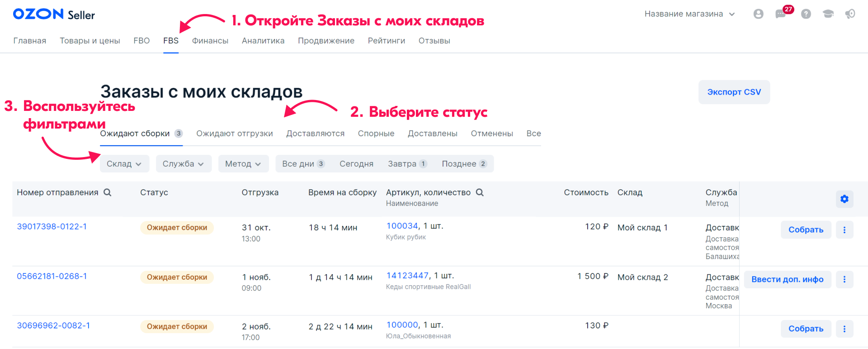Open the store name dropdown
Image resolution: width=868 pixels, height=349 pixels.
click(689, 14)
